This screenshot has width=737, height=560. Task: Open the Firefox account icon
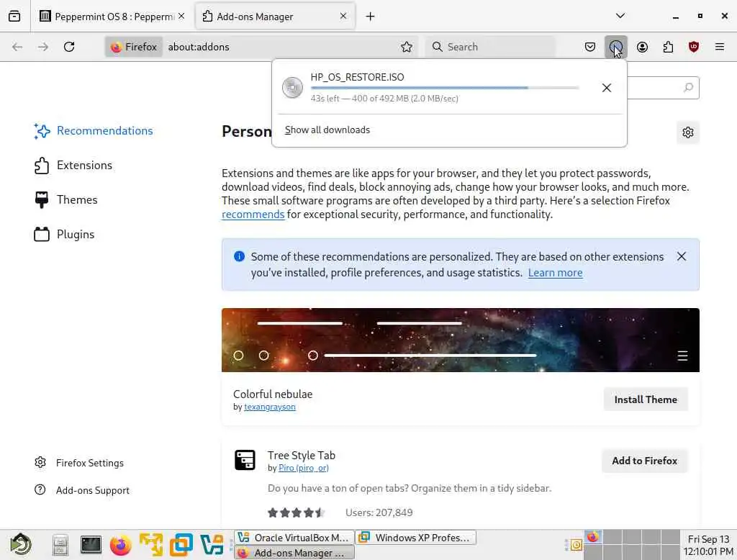coord(642,47)
